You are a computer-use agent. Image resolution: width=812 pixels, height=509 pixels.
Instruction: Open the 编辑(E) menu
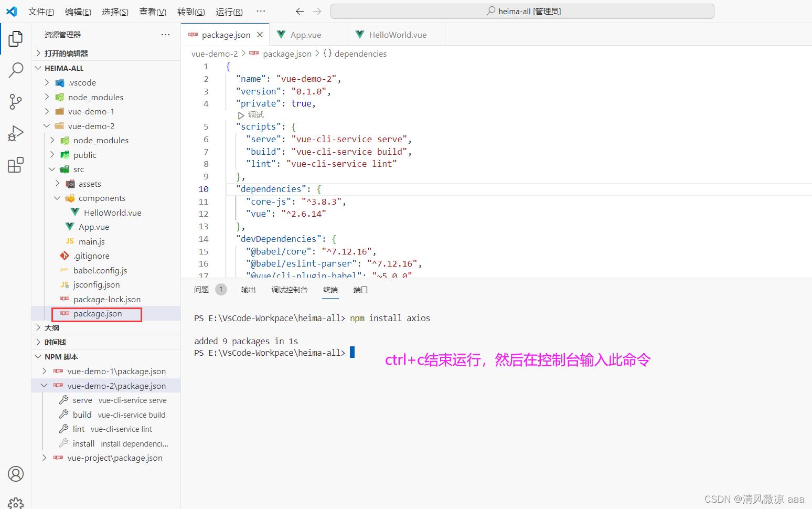pyautogui.click(x=78, y=12)
